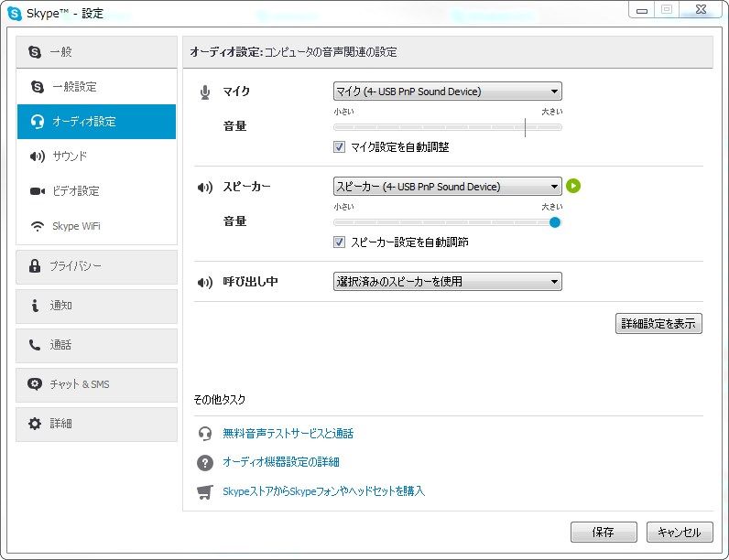Open the マイク device dropdown
Viewport: 729px width, 560px height.
[447, 92]
